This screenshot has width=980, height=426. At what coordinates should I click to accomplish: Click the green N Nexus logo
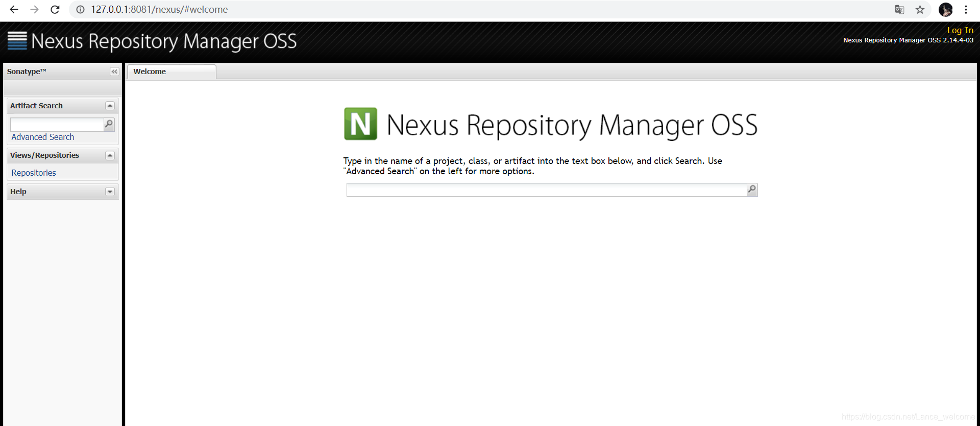click(x=360, y=124)
